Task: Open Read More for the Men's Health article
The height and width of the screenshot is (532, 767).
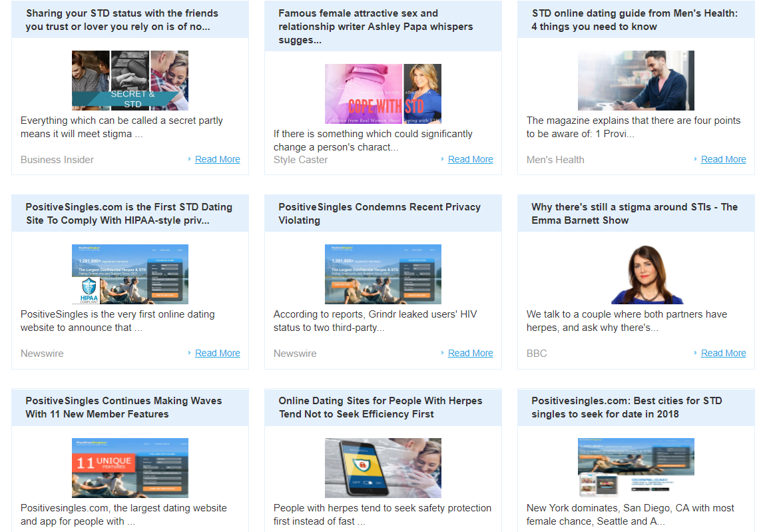Action: [723, 159]
